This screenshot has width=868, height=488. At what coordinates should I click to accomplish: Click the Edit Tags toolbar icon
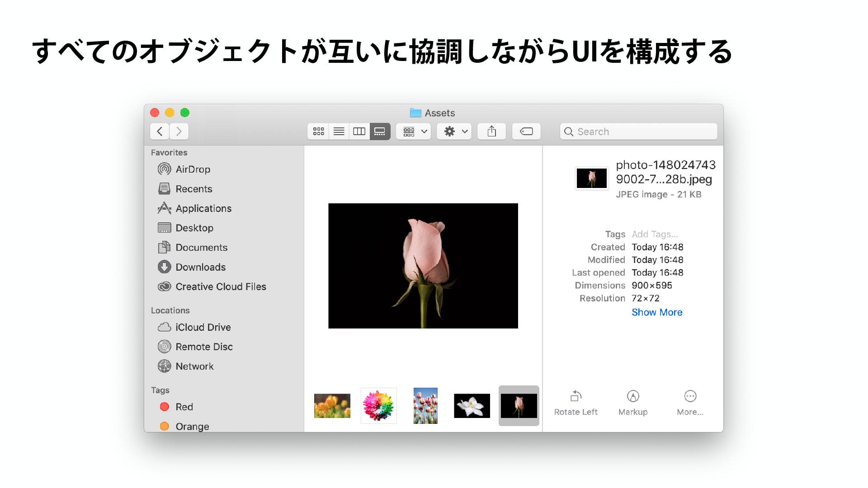click(x=526, y=131)
